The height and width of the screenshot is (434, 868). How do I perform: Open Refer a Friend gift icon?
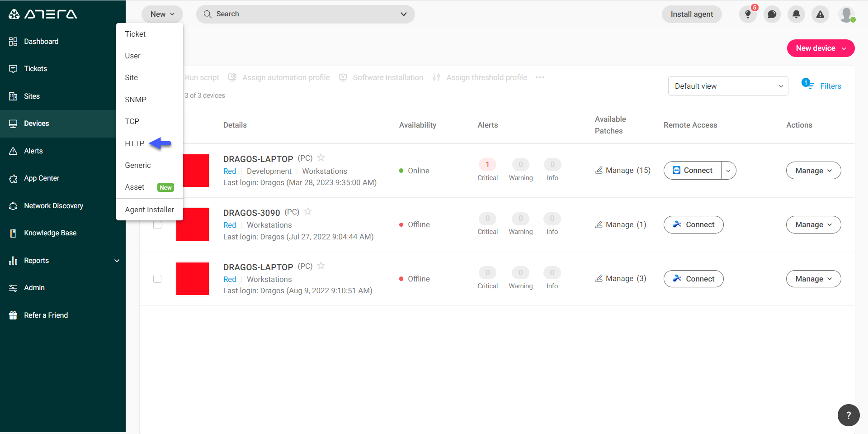(x=13, y=315)
